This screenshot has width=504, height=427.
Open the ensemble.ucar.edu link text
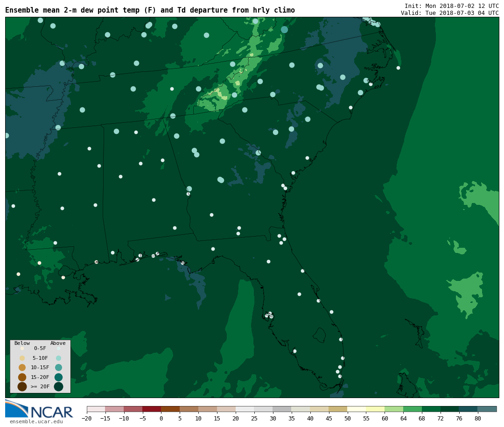tap(36, 421)
